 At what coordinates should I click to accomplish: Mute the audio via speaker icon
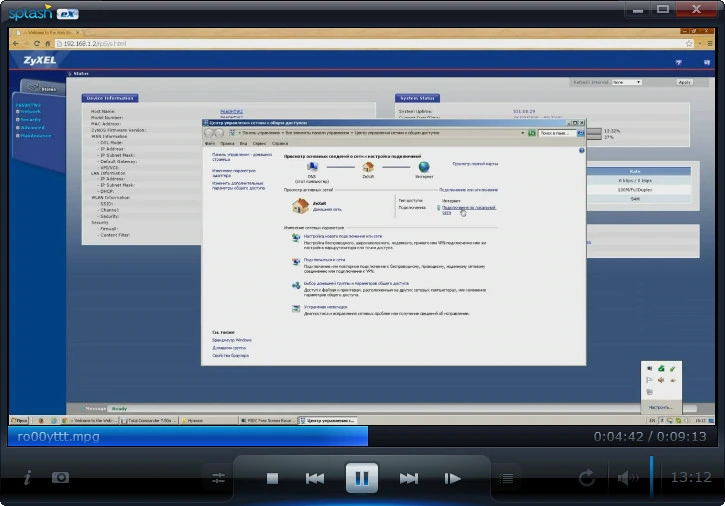pos(627,477)
